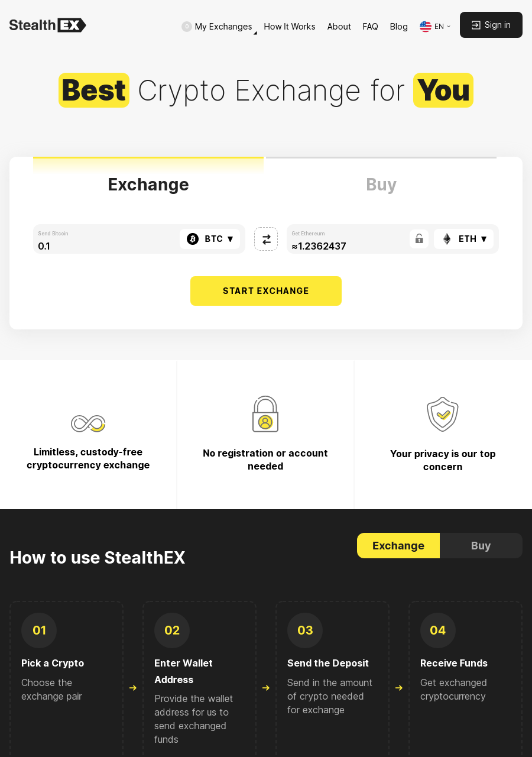Switch to the Buy tab
Viewport: 532px width, 757px height.
click(381, 185)
